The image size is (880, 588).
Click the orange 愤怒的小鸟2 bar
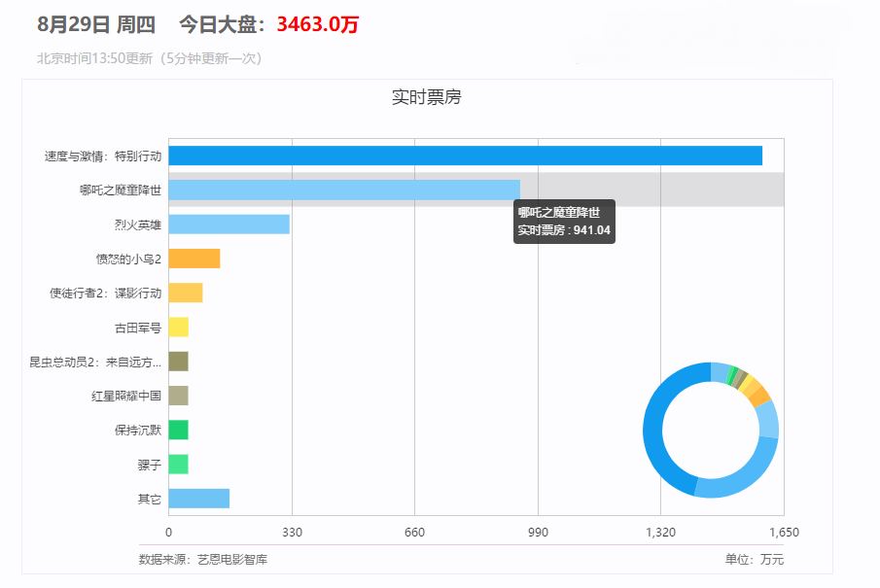pyautogui.click(x=194, y=258)
